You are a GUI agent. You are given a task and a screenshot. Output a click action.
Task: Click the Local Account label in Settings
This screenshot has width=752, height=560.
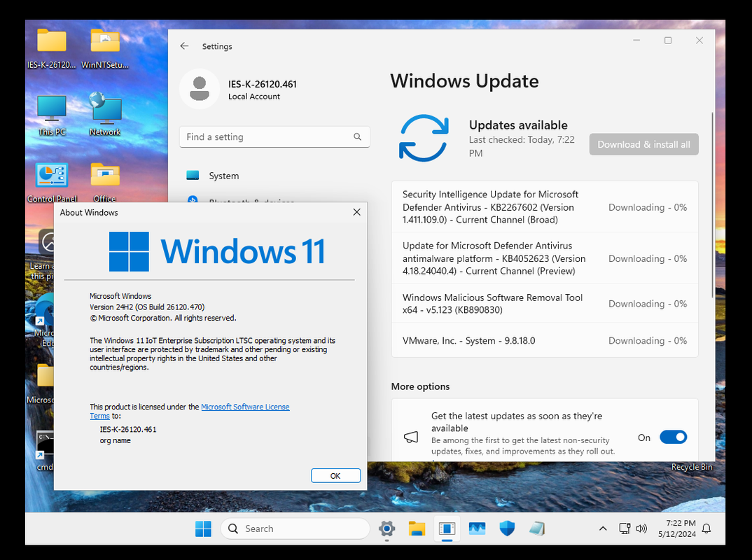(253, 97)
